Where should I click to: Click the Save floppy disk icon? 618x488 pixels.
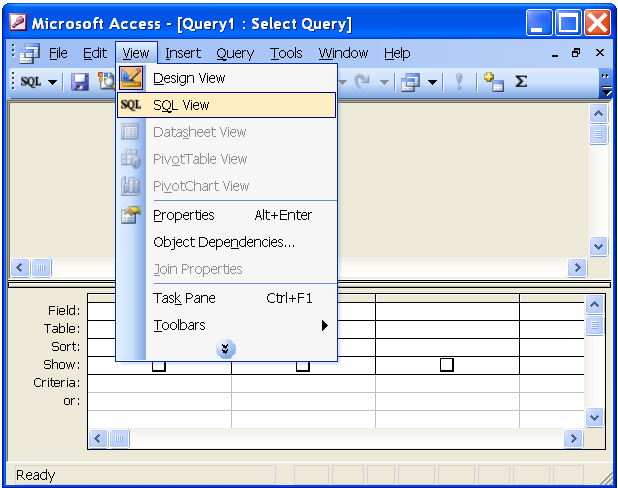[80, 82]
